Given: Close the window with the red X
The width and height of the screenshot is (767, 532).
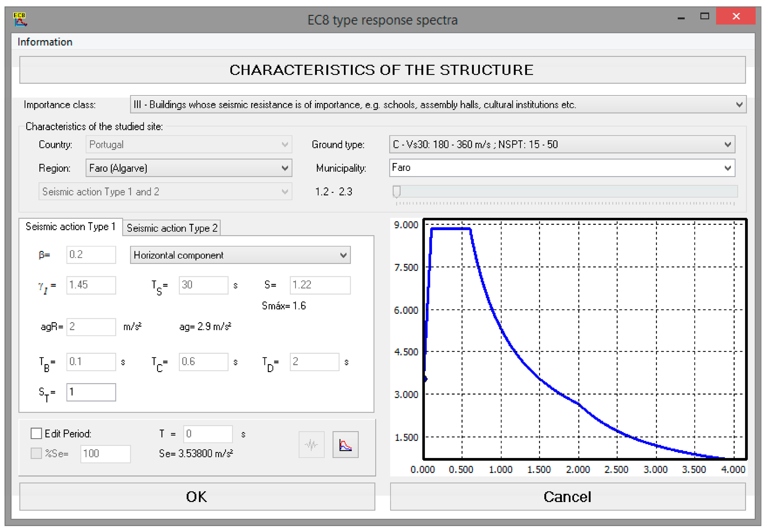Looking at the screenshot, I should tap(736, 16).
